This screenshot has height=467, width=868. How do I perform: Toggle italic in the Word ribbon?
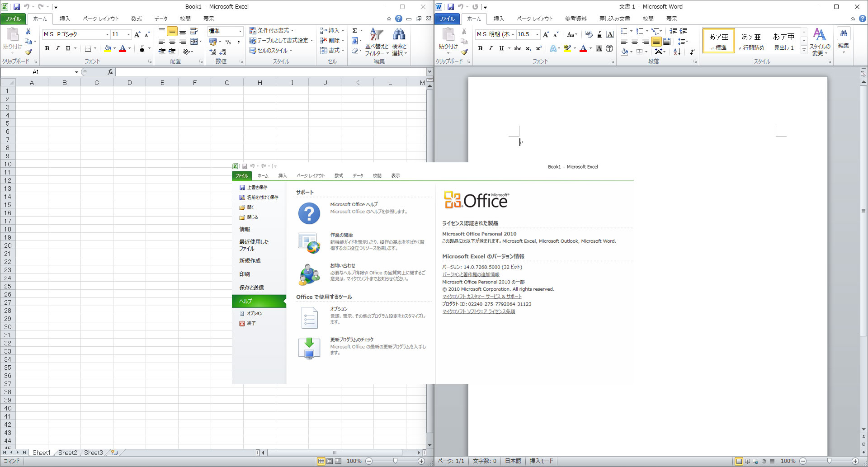coord(491,48)
